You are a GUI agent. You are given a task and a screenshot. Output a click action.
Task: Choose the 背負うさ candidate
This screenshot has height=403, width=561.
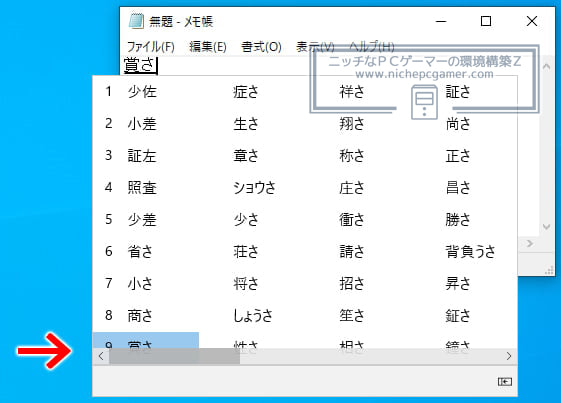tap(470, 251)
